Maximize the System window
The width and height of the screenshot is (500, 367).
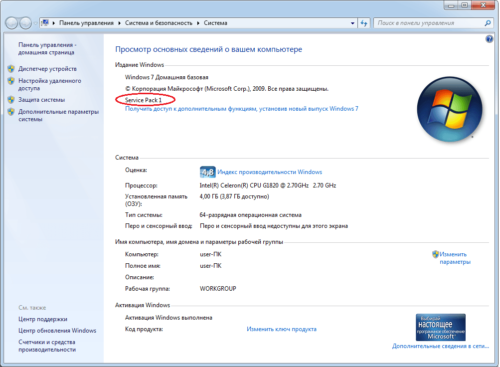click(x=464, y=5)
